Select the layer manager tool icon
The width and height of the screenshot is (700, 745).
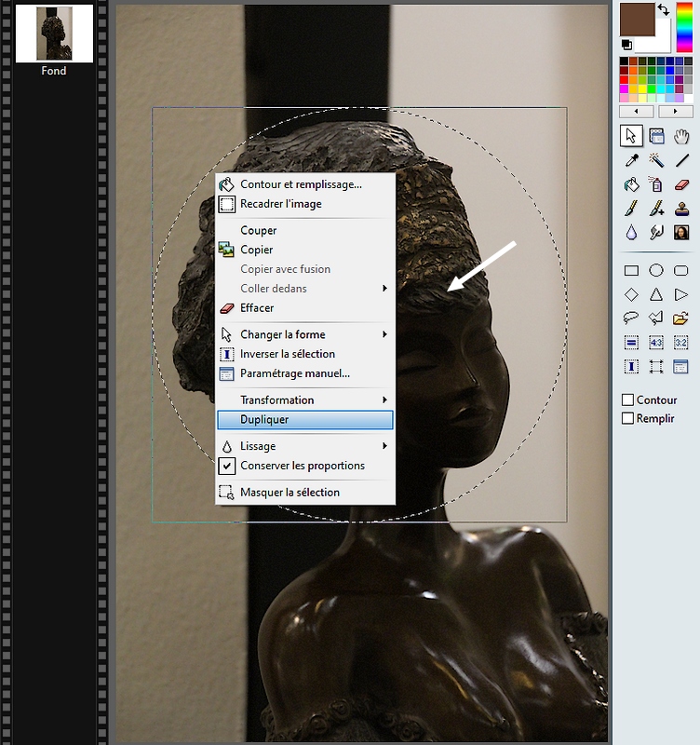point(656,136)
